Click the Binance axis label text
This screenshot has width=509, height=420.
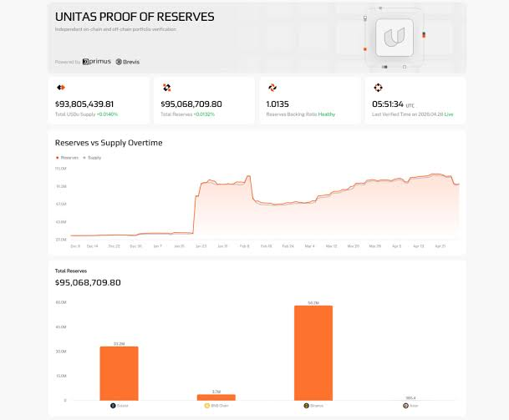[317, 406]
